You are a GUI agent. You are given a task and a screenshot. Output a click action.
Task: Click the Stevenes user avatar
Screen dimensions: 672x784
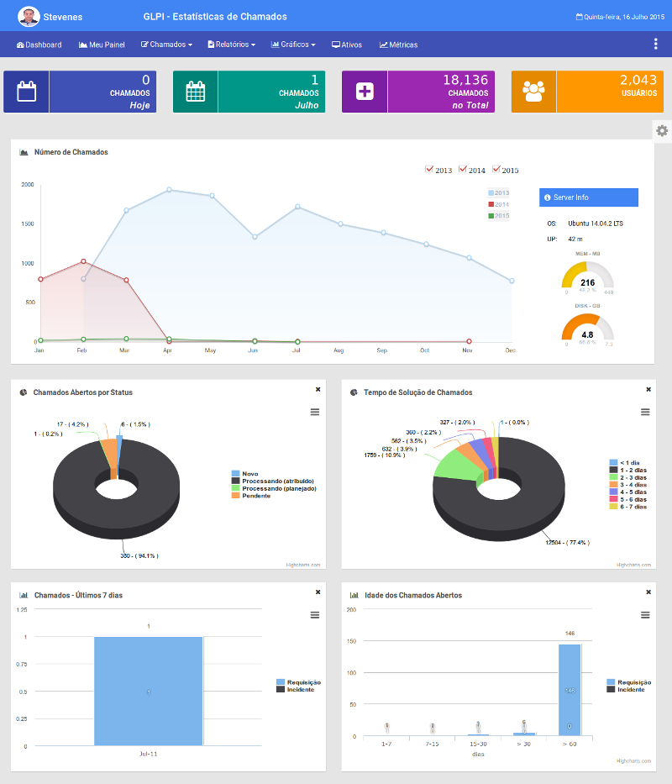[x=29, y=16]
